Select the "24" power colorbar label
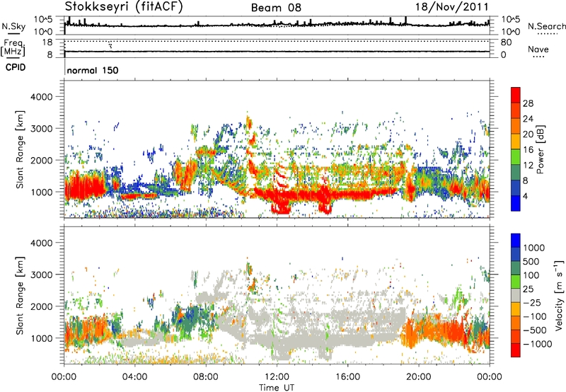566x392 pixels. 528,119
